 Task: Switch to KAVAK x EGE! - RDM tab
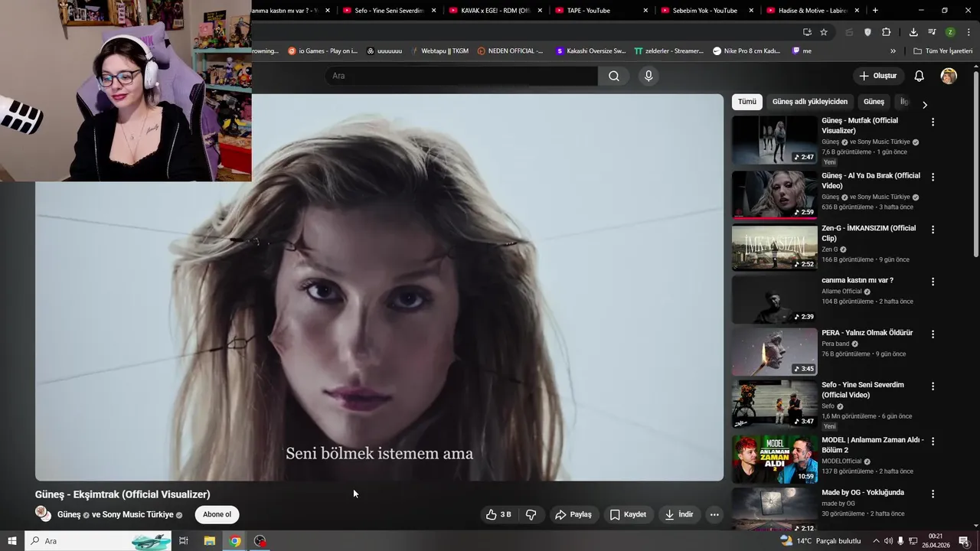[495, 10]
